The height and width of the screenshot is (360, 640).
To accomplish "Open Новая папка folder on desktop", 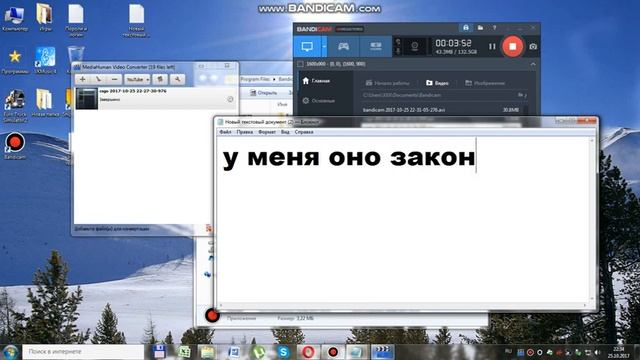I will 45,103.
